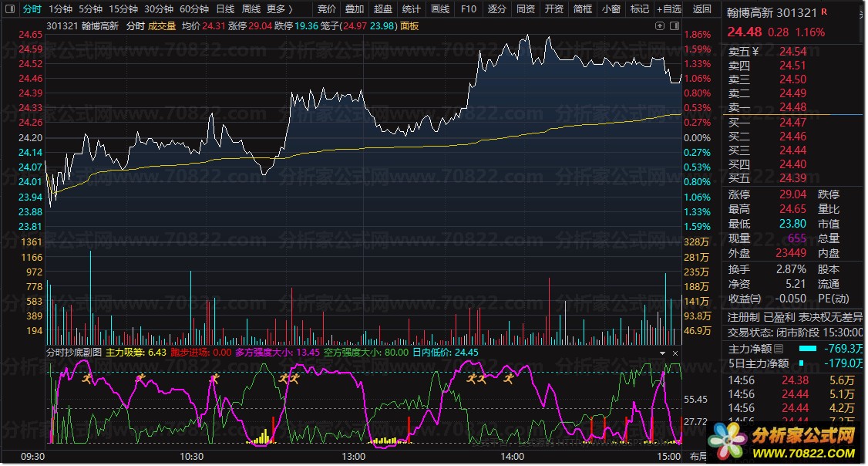
Task: Click the ¥ symbol next to 卖五
Action: tap(755, 52)
